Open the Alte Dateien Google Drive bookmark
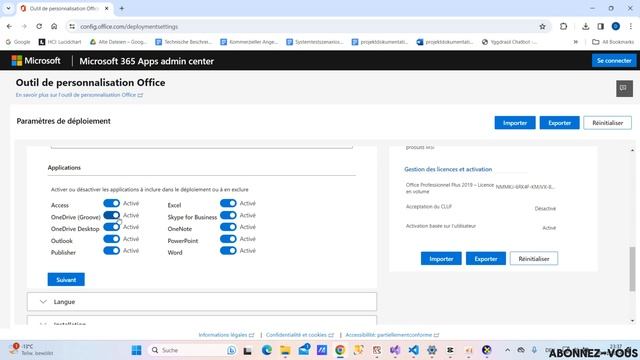Image resolution: width=640 pixels, height=360 pixels. (119, 42)
